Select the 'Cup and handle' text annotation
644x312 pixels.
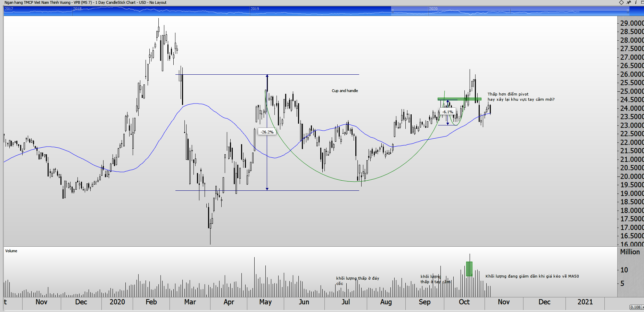pos(345,91)
